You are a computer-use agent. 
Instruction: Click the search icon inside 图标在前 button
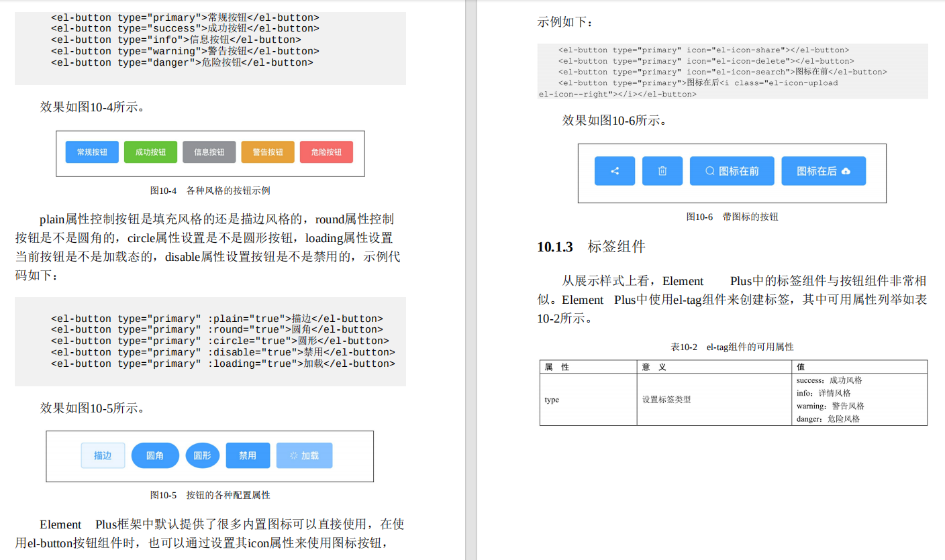coord(709,171)
